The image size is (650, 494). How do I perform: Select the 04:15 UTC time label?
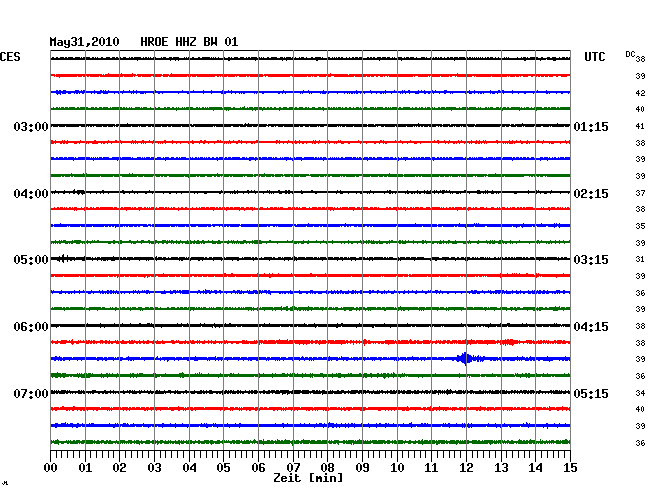point(591,327)
